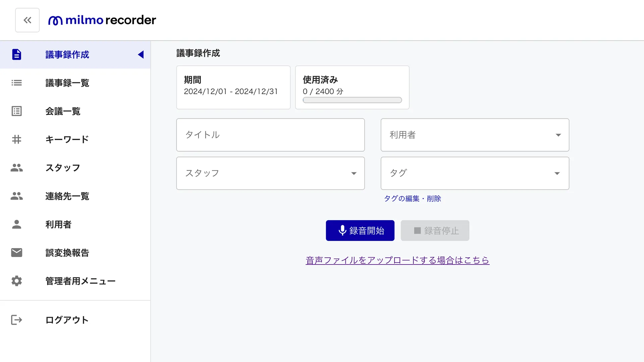The image size is (644, 362).
Task: Click the 使用済み usage progress bar
Action: 352,100
